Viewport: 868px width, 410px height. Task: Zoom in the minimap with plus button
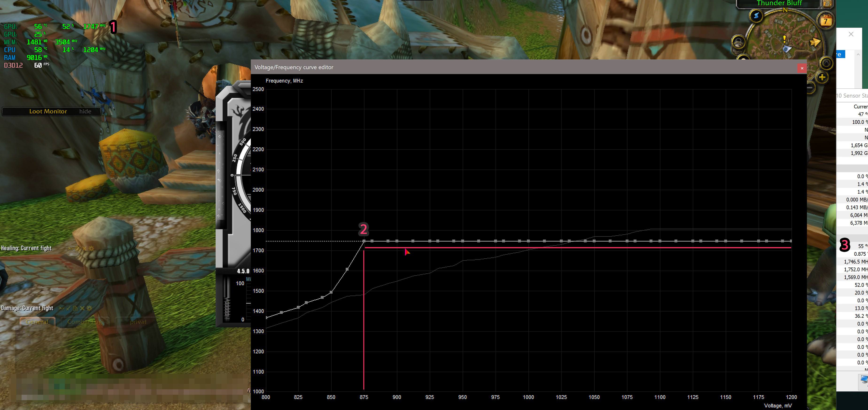tap(822, 77)
